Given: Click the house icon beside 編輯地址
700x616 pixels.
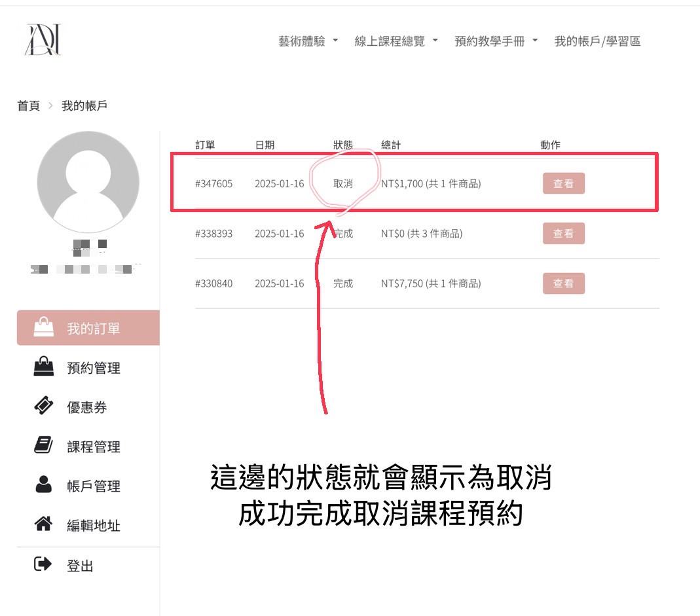Looking at the screenshot, I should (43, 524).
